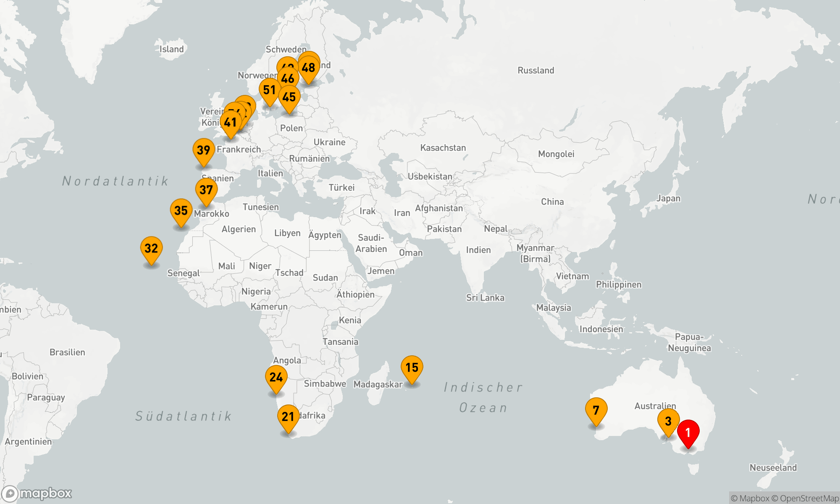Select marker 51 near Denmark

pyautogui.click(x=269, y=90)
